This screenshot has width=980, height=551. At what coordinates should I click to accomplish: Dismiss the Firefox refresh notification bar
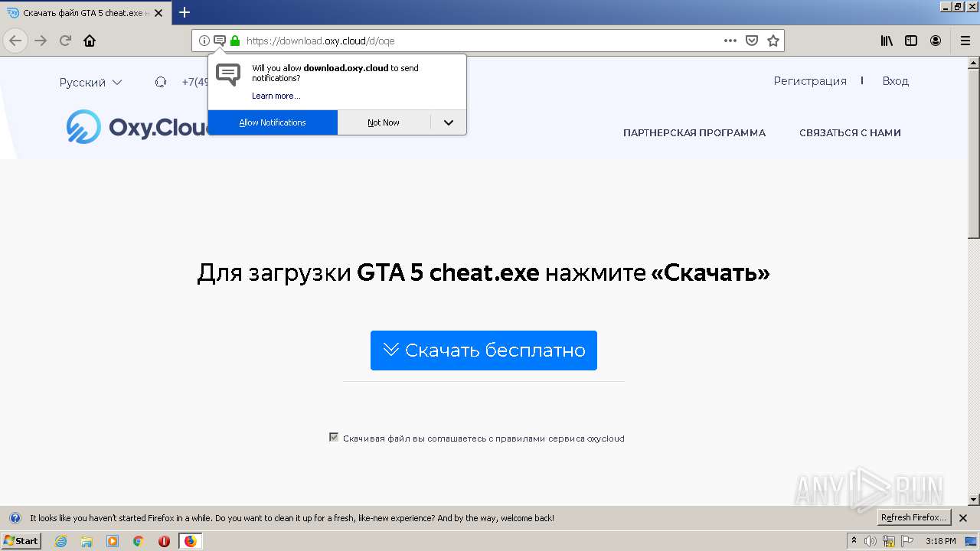click(x=963, y=518)
